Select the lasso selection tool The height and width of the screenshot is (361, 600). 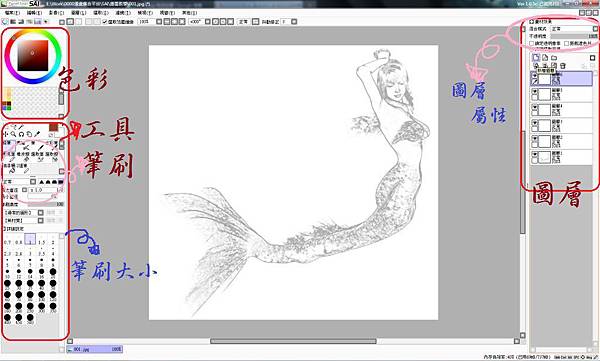click(x=14, y=127)
